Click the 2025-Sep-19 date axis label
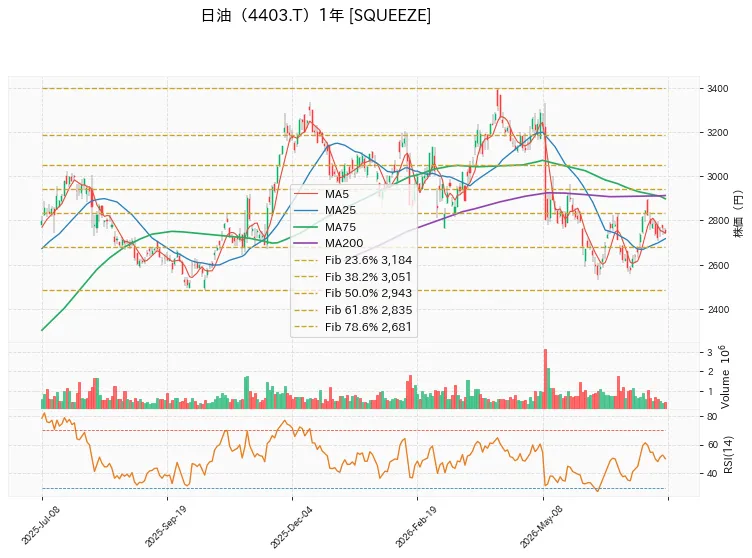The width and height of the screenshot is (752, 558). point(166,526)
